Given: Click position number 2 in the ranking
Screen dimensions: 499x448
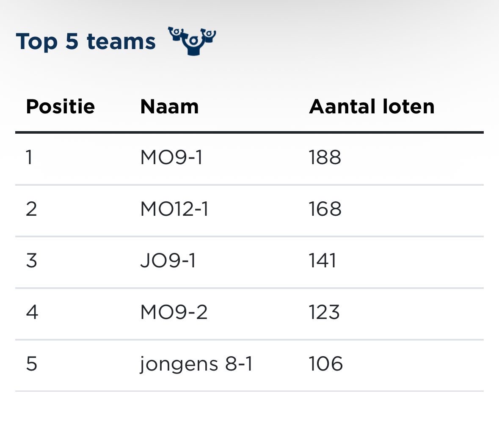Looking at the screenshot, I should click(x=31, y=209).
